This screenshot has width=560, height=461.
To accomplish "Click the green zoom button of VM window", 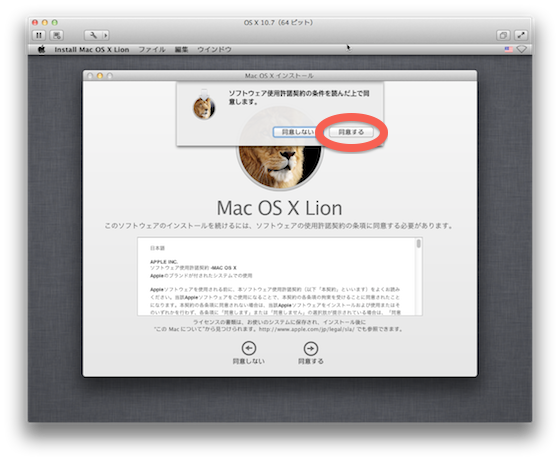I will point(55,22).
